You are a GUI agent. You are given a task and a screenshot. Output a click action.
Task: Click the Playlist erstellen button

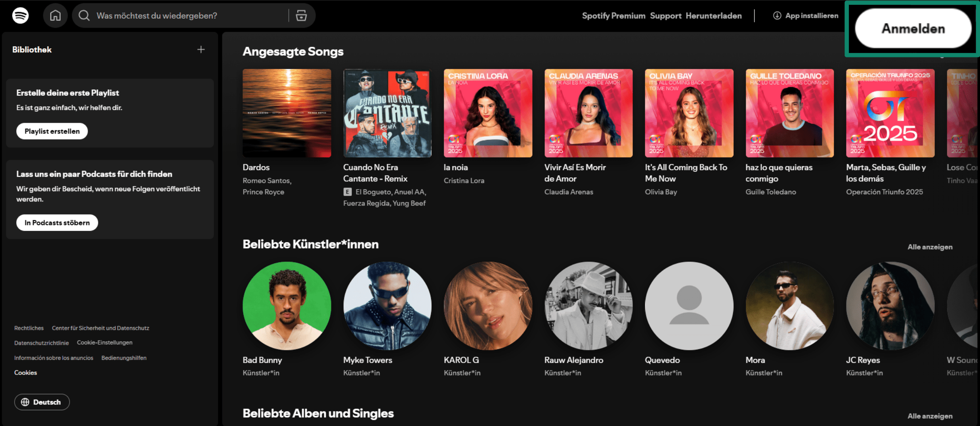coord(52,131)
